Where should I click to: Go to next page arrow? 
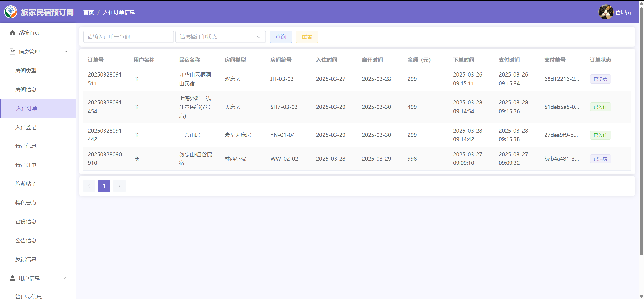pos(119,186)
